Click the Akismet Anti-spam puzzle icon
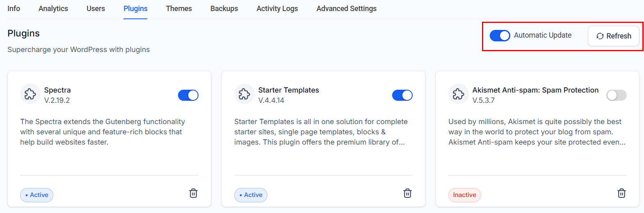This screenshot has height=213, width=644. pyautogui.click(x=459, y=94)
